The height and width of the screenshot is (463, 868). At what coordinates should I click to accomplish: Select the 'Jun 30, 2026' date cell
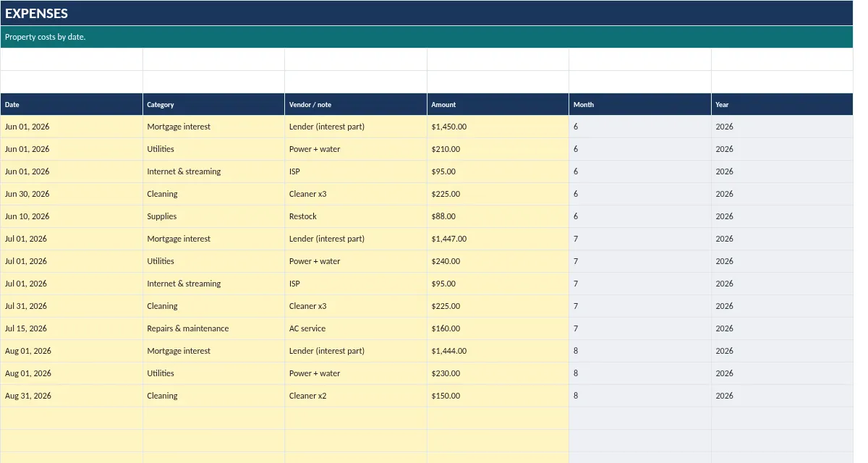pyautogui.click(x=72, y=194)
